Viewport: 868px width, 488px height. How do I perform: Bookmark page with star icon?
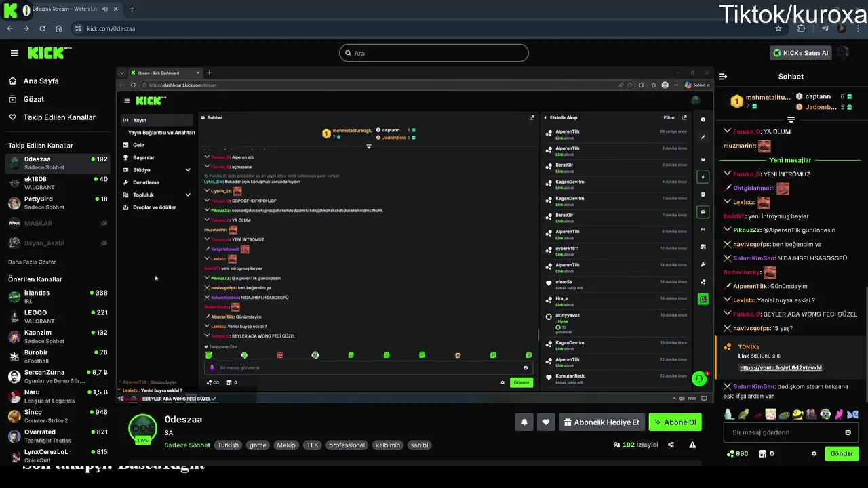coord(778,28)
